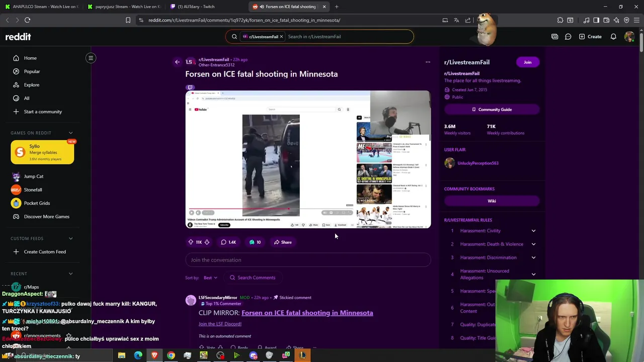Open the clip mirror link for Forsen
Viewport: 644px width, 362px height.
(307, 313)
